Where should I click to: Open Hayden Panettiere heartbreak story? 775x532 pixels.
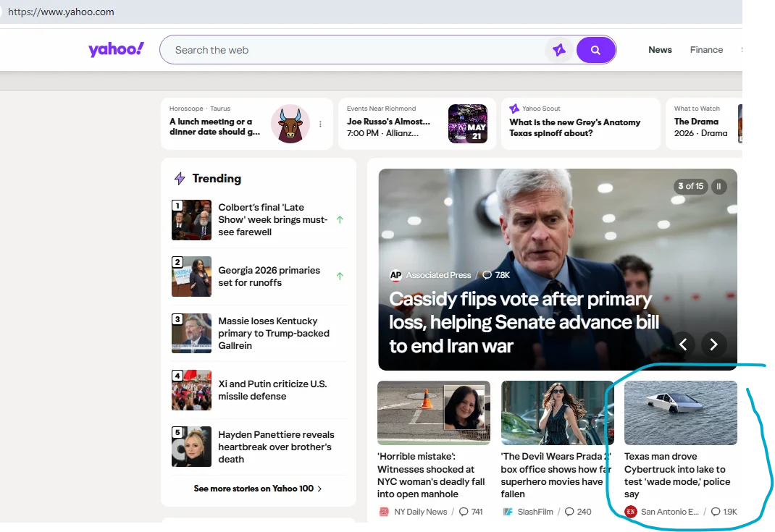(276, 447)
